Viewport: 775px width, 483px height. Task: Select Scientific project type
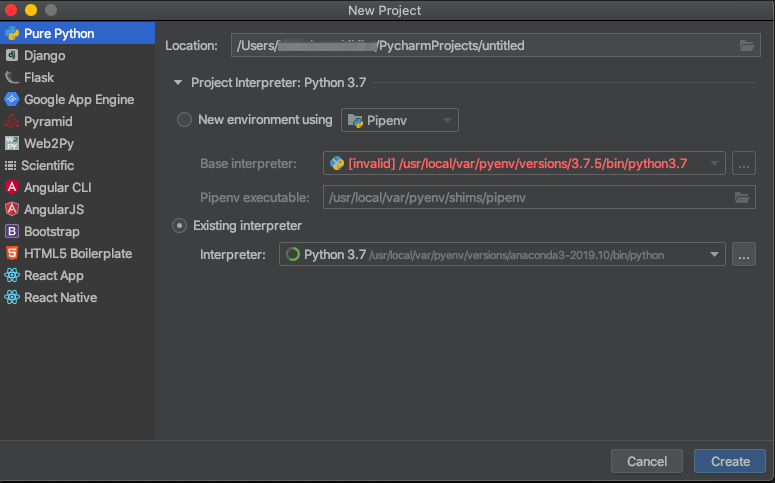point(47,166)
